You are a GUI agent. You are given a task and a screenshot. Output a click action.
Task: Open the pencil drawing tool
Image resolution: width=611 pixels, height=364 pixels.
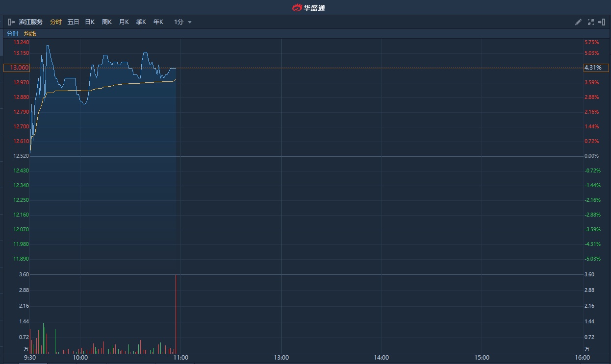click(x=579, y=22)
